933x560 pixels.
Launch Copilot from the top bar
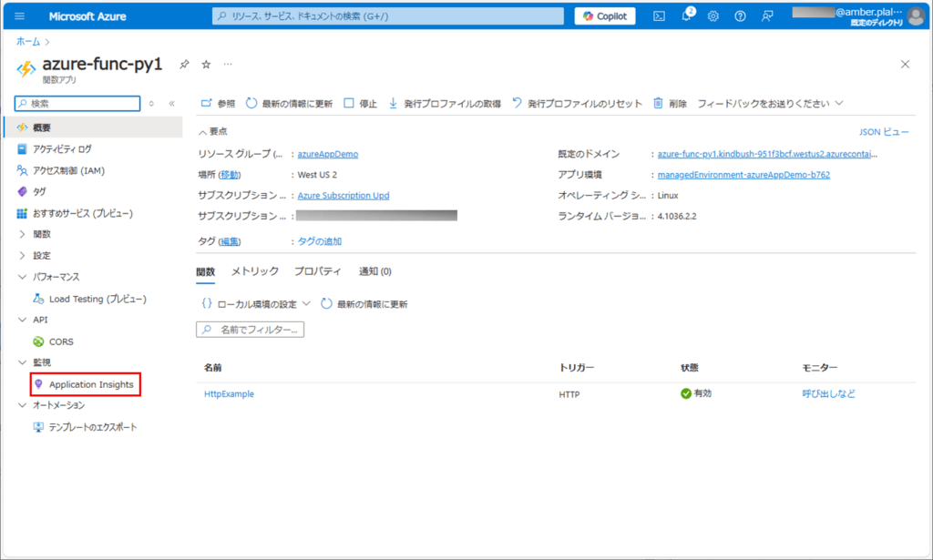point(604,15)
